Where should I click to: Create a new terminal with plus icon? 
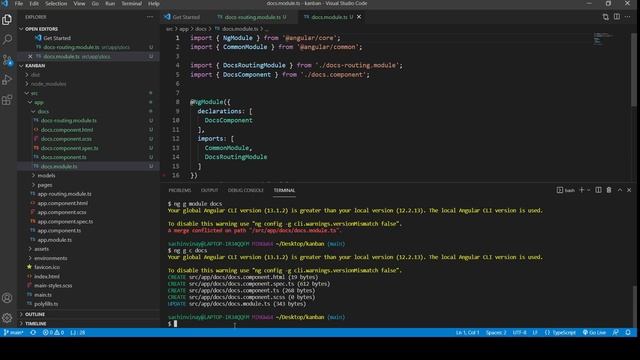582,190
